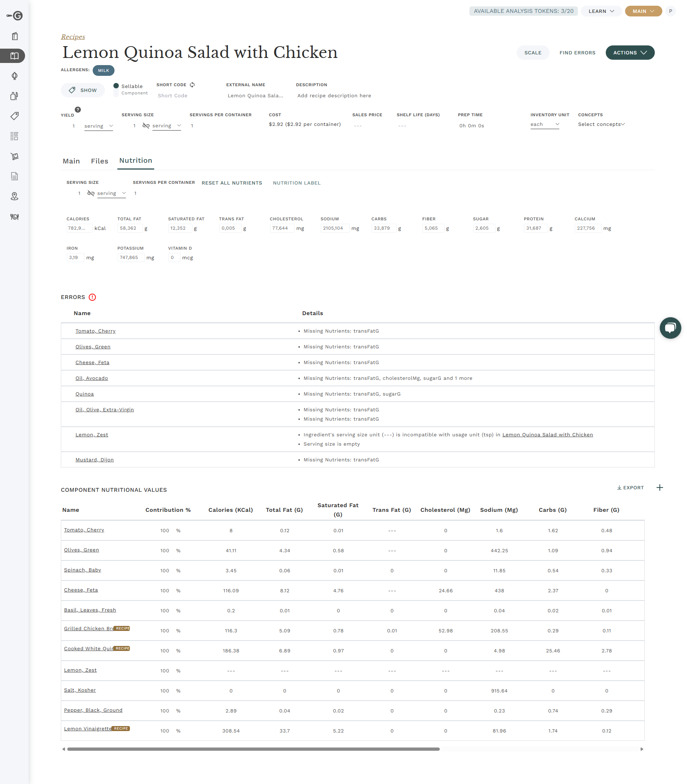Click scrollbar right arrow in component table

[x=641, y=749]
